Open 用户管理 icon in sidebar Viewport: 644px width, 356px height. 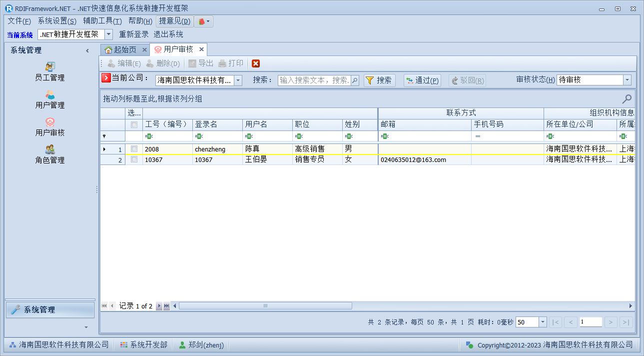point(50,94)
